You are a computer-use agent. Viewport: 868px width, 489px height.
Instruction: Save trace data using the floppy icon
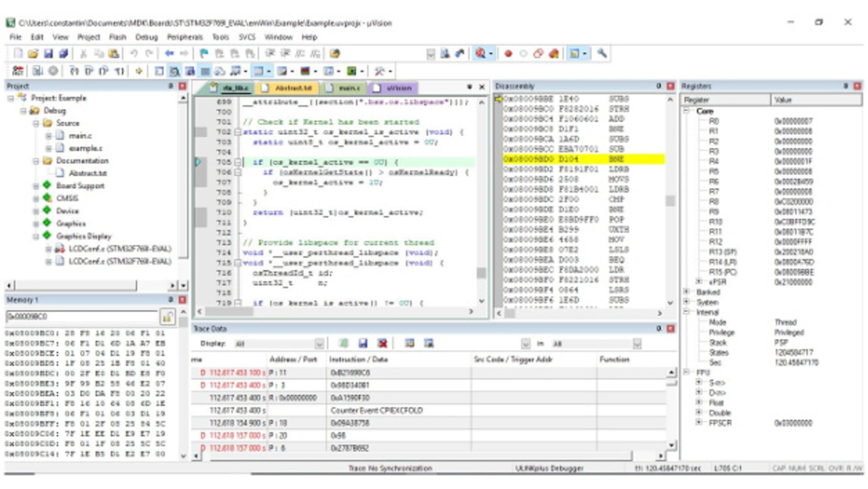click(x=363, y=344)
